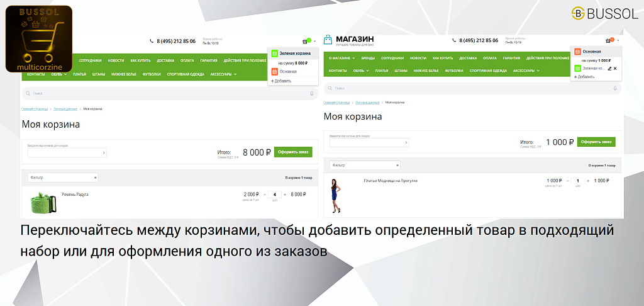Collapse basket dropdown arrow on 8 000 ₽ cart page
The width and height of the screenshot is (644, 306).
point(314,41)
